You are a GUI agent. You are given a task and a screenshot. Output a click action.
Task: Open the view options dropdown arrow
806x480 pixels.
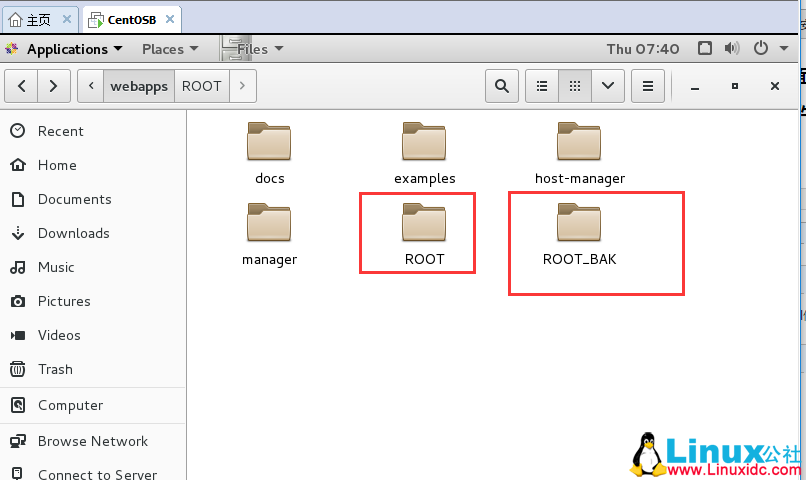coord(608,86)
